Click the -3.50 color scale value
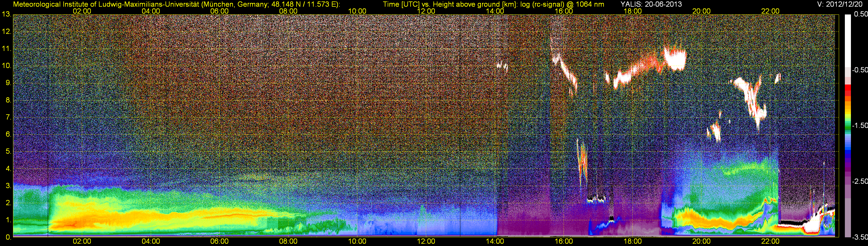868x246 pixels. click(x=860, y=237)
